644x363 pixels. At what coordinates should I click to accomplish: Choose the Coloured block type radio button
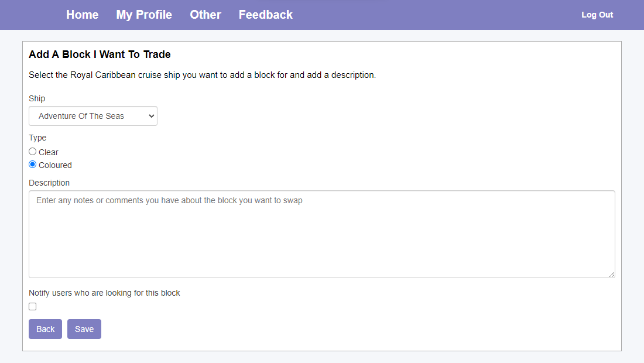coord(33,165)
